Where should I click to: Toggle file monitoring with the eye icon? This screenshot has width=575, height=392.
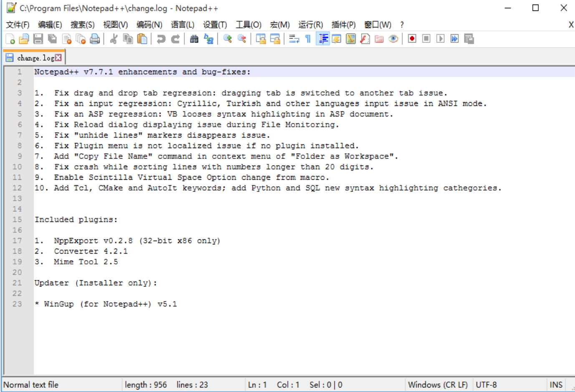(393, 39)
